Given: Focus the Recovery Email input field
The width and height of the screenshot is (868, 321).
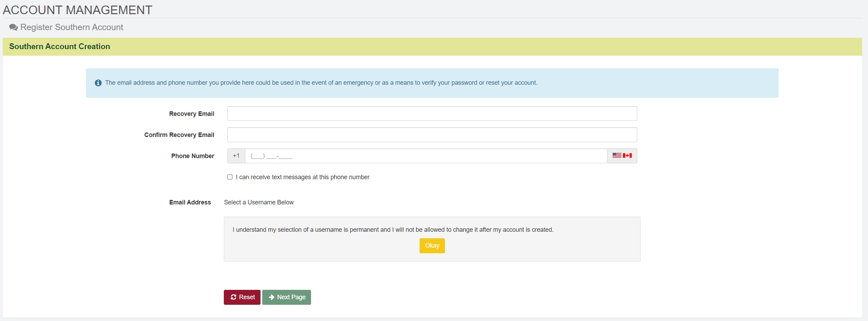Looking at the screenshot, I should [x=432, y=113].
